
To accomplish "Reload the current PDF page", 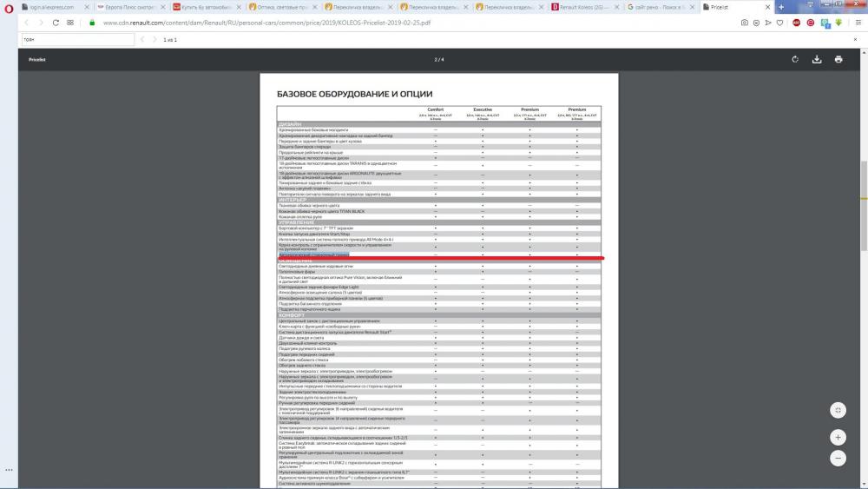I will click(x=56, y=23).
